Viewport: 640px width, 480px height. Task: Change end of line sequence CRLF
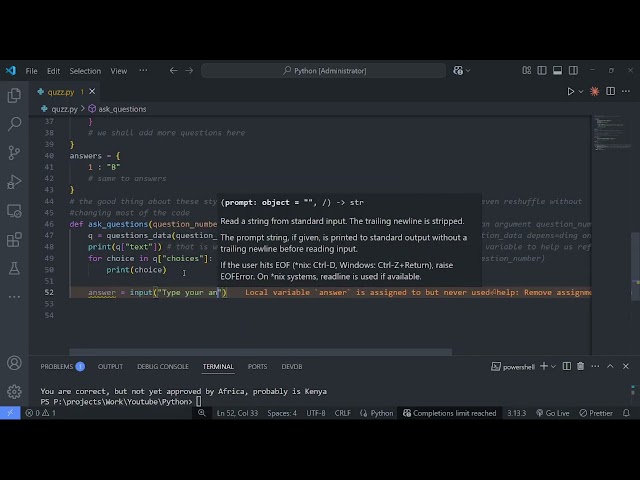(x=342, y=413)
